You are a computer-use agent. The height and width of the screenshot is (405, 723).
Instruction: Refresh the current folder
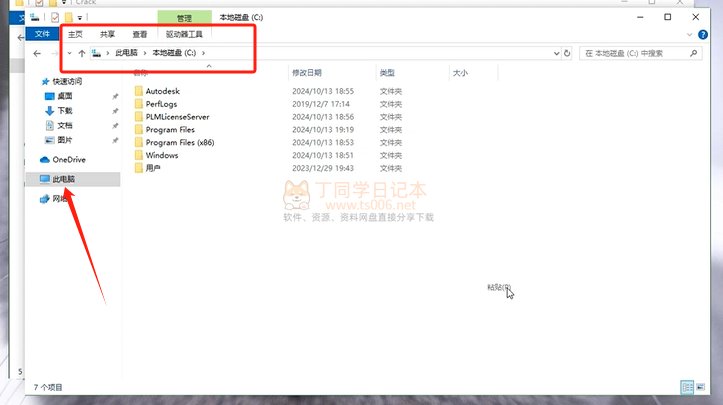(x=567, y=54)
